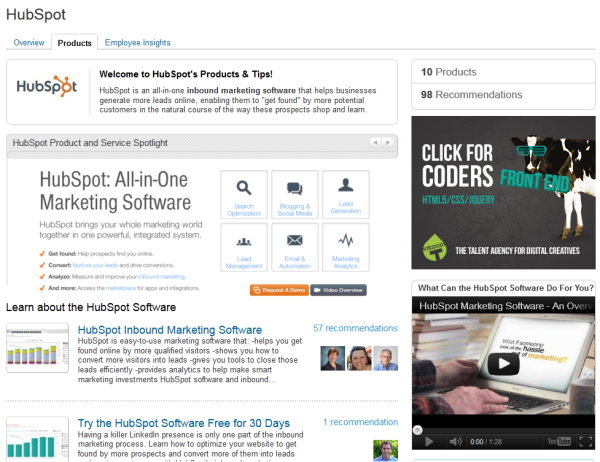Open video on YouTube via logo
This screenshot has height=462, width=600.
click(x=559, y=441)
